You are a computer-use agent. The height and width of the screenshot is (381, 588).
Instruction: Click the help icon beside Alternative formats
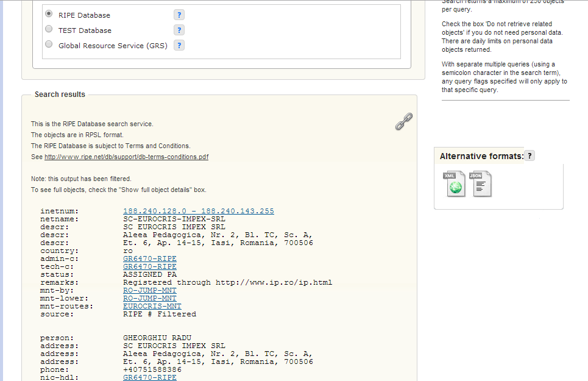[x=530, y=155]
